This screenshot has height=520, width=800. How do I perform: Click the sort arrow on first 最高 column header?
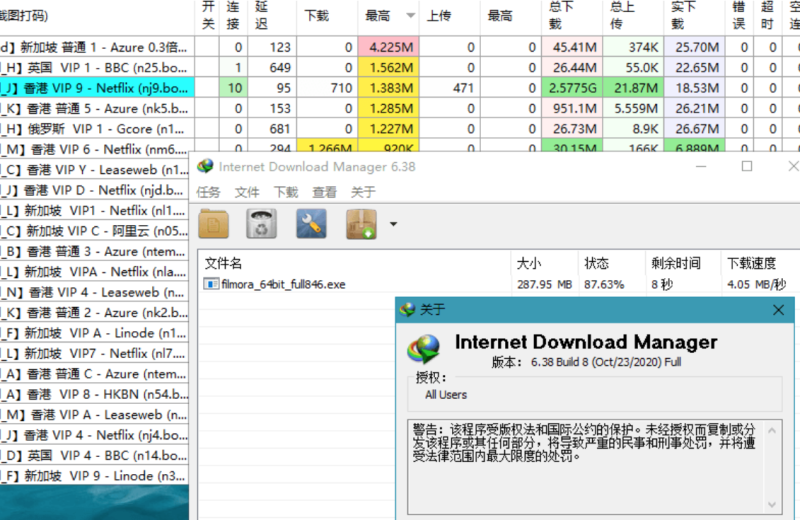click(x=410, y=16)
